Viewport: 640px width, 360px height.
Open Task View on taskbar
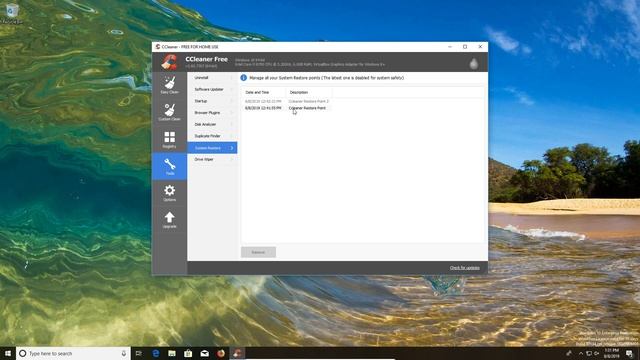[139, 353]
